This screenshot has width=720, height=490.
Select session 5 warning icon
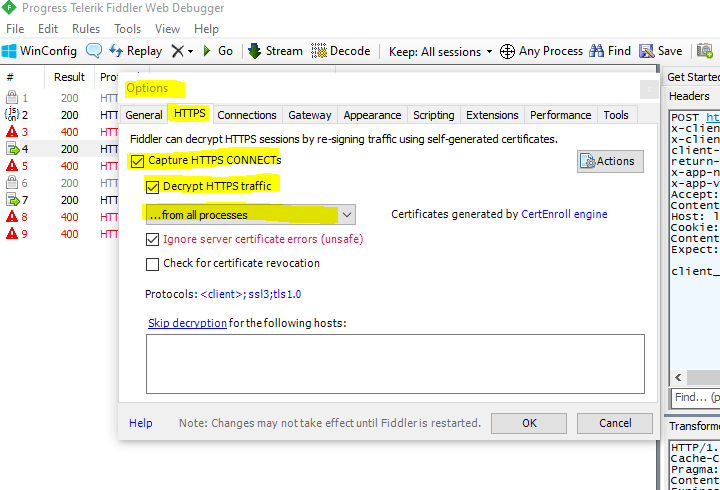pos(12,166)
